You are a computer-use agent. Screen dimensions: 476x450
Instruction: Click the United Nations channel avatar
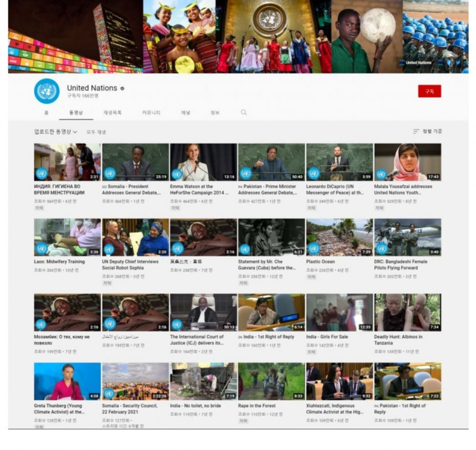pyautogui.click(x=47, y=91)
